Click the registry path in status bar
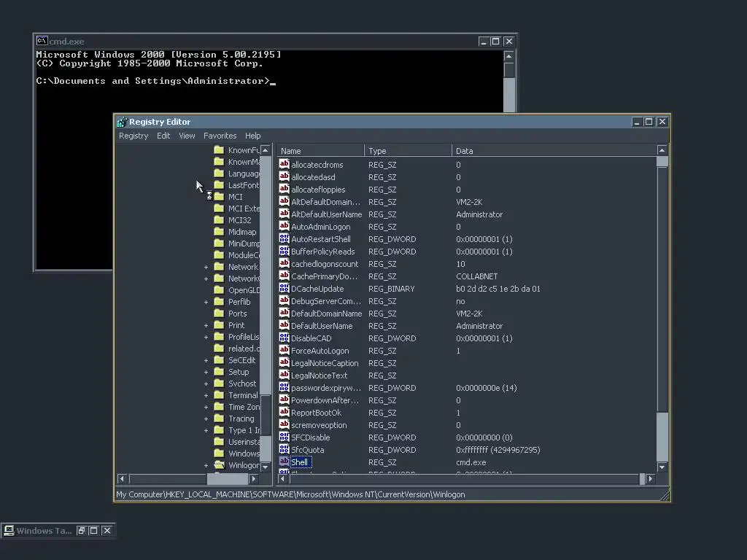 pyautogui.click(x=290, y=494)
